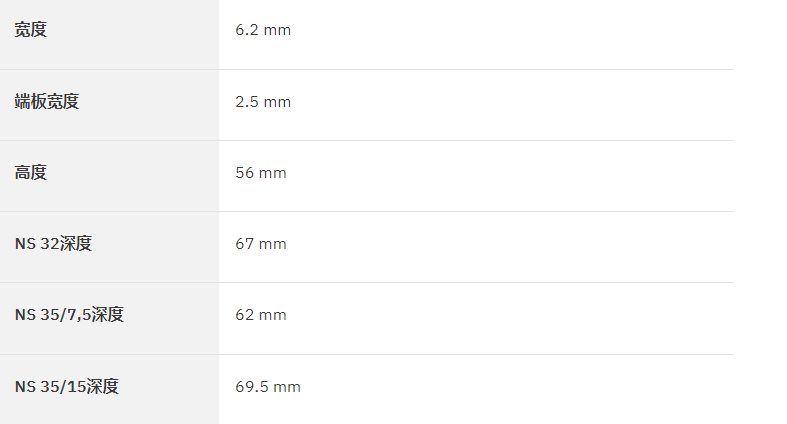Click the "mm" unit after 62

(x=273, y=316)
